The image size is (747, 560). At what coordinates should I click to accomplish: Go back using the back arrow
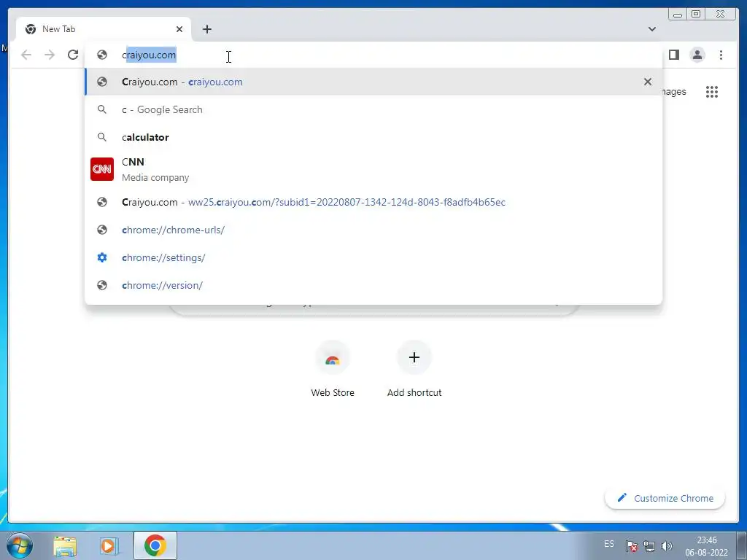tap(26, 55)
